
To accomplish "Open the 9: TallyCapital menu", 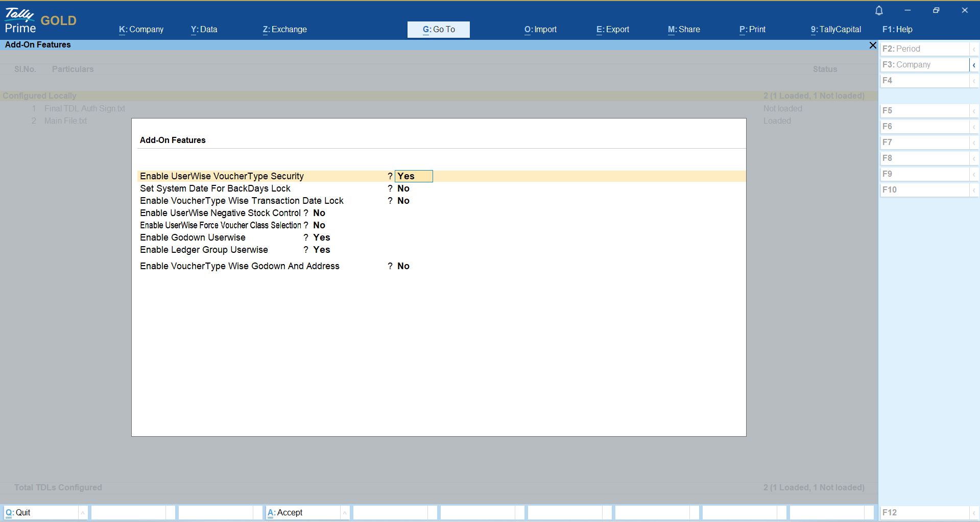I will coord(835,30).
